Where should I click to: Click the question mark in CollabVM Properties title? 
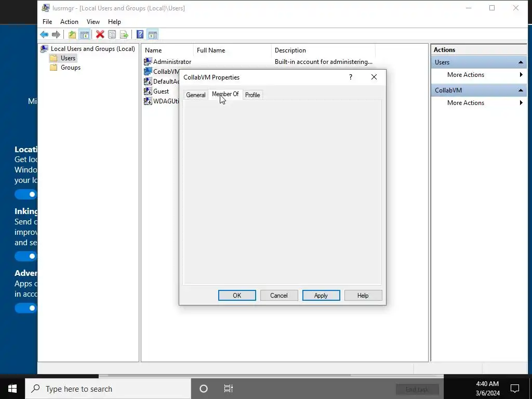pyautogui.click(x=351, y=77)
